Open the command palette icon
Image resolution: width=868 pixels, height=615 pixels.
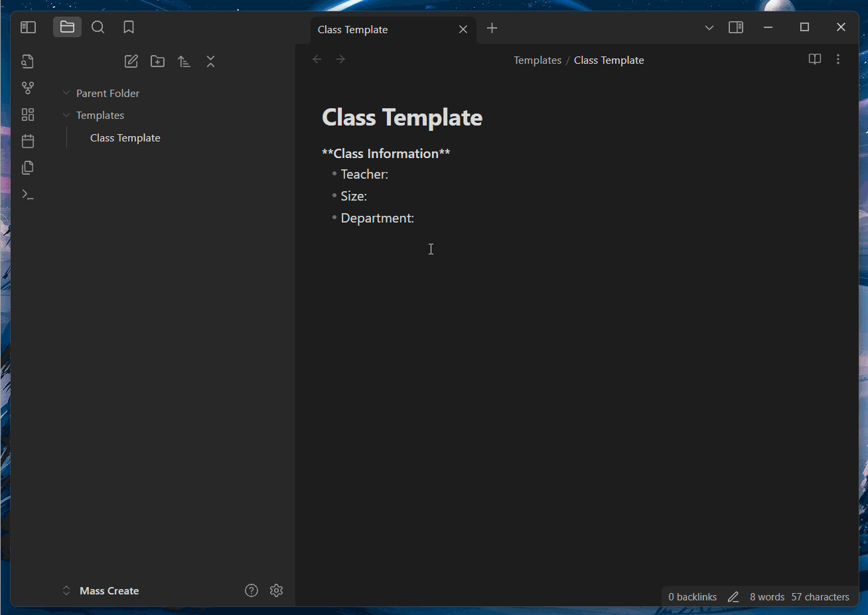click(x=28, y=195)
